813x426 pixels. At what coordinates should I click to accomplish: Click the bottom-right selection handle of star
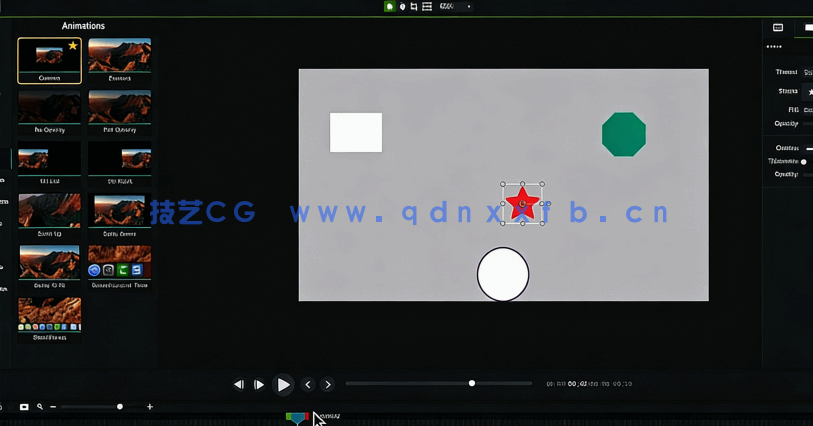click(542, 223)
